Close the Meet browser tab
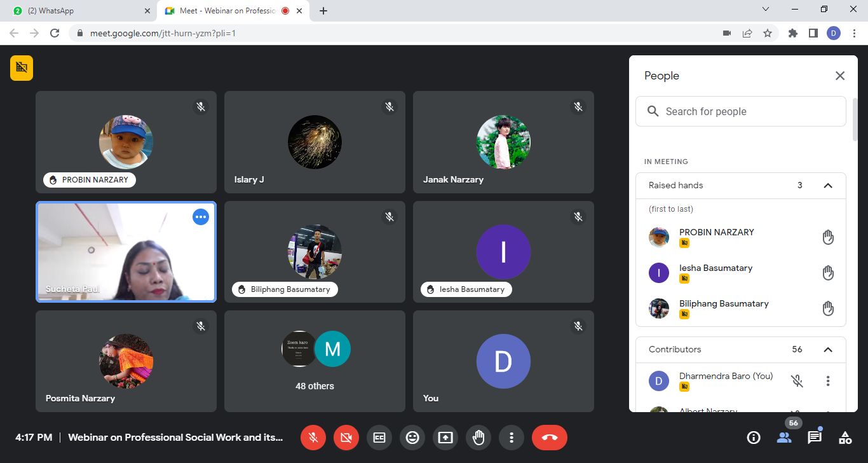 [x=299, y=11]
